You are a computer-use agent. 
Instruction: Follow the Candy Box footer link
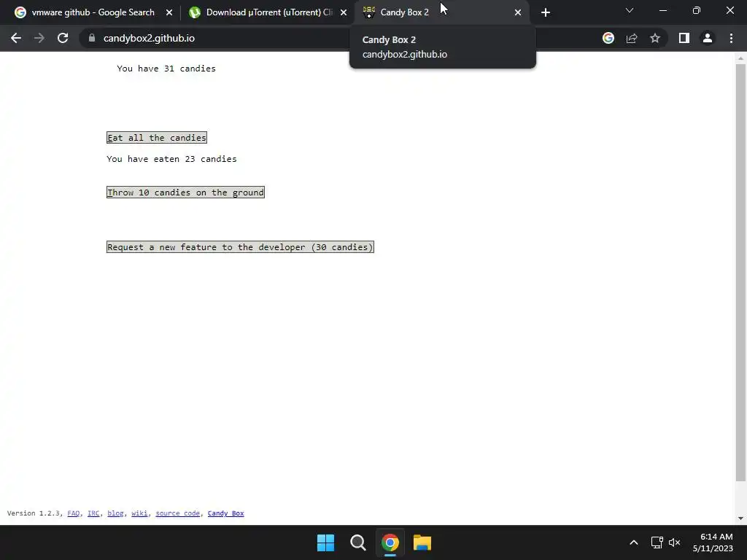tap(226, 513)
